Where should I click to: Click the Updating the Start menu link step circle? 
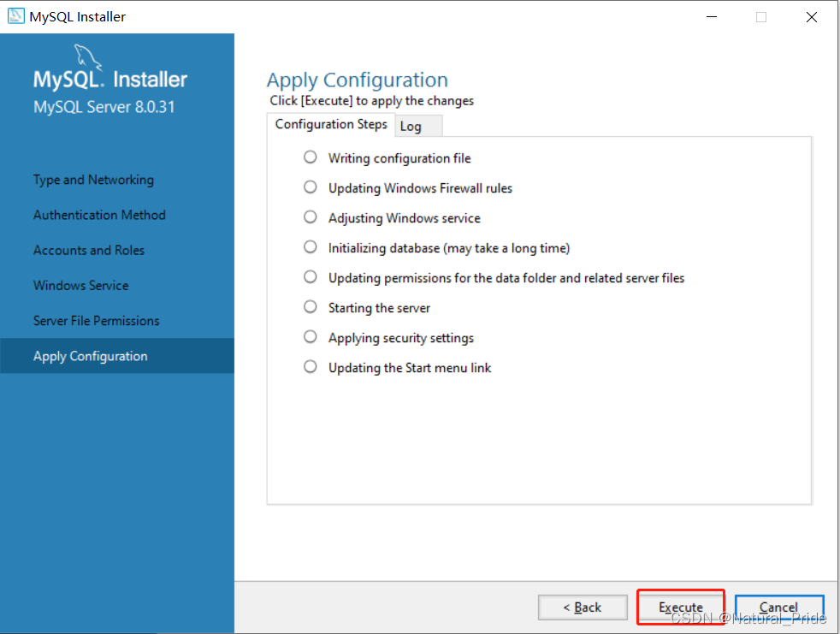[310, 367]
